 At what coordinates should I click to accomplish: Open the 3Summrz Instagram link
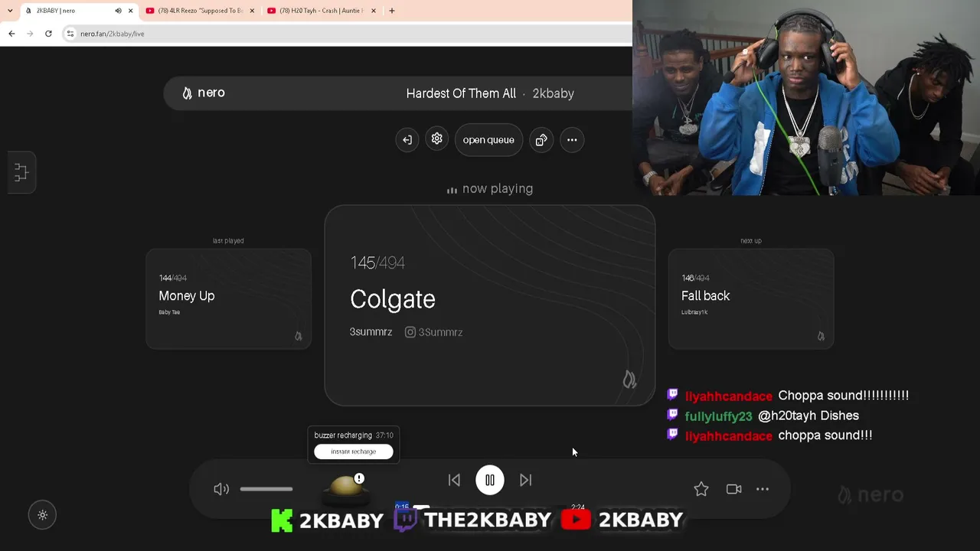tap(433, 332)
